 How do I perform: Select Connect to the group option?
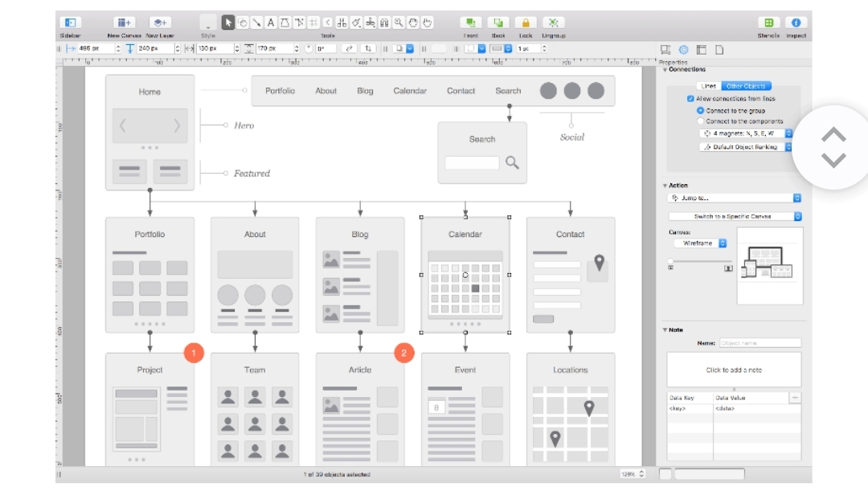coord(700,110)
